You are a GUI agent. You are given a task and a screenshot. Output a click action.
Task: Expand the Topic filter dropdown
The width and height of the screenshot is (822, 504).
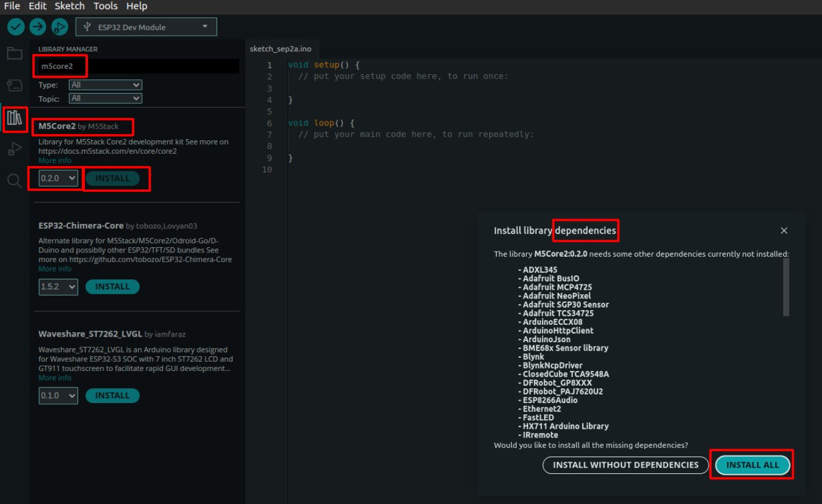(x=105, y=98)
